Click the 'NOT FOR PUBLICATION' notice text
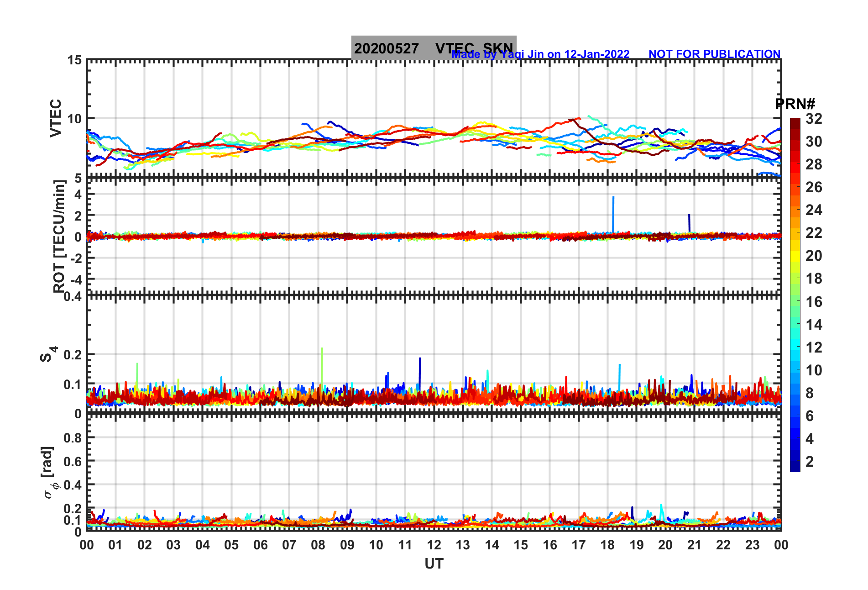 click(715, 54)
